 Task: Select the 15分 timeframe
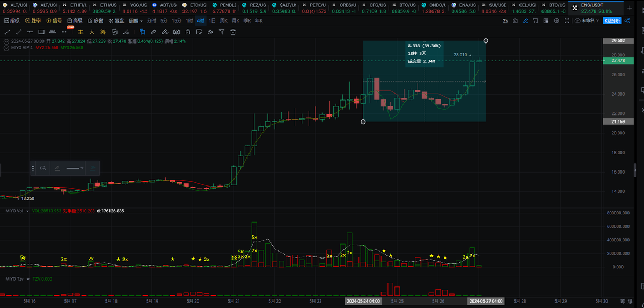click(177, 20)
